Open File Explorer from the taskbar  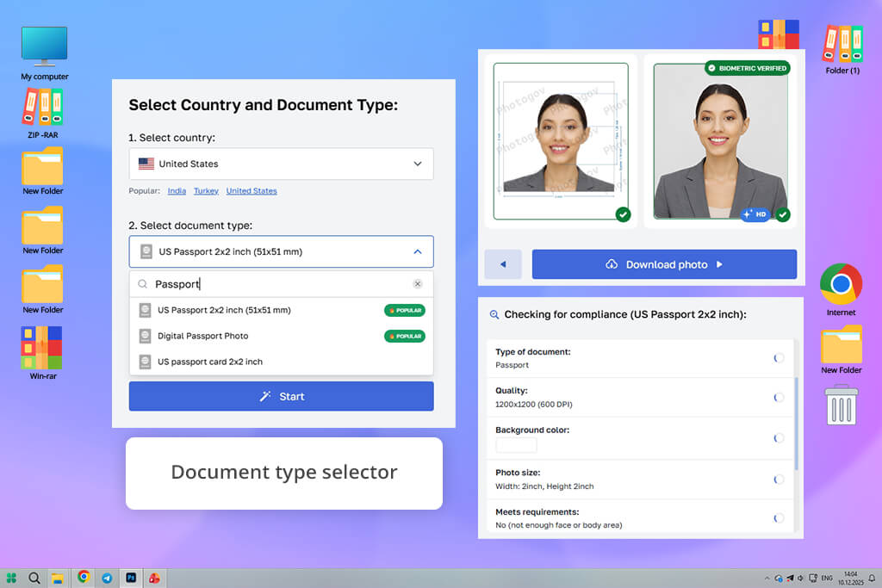57,578
